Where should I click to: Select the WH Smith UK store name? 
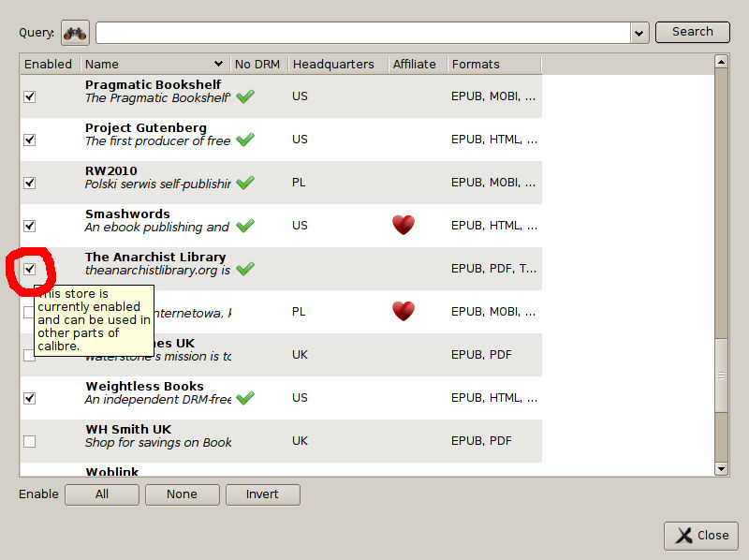128,429
